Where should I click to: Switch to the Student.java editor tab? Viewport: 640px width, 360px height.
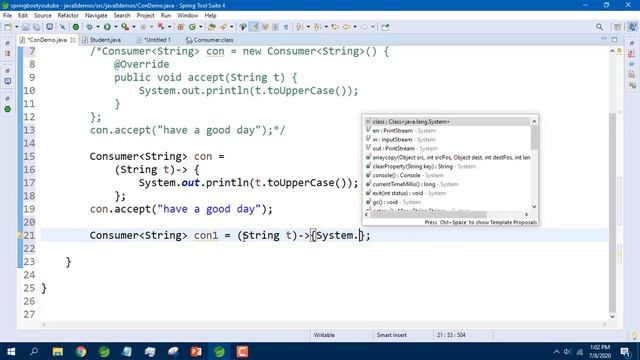pyautogui.click(x=101, y=40)
